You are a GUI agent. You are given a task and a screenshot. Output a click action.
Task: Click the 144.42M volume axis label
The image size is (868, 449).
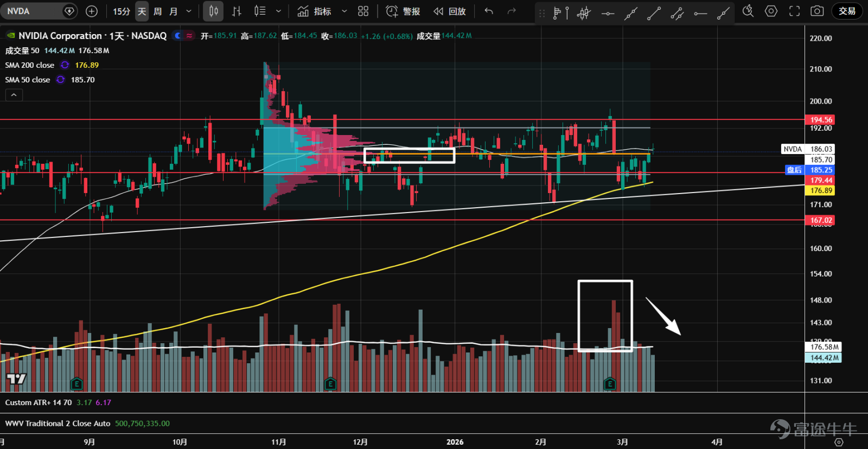pyautogui.click(x=825, y=358)
